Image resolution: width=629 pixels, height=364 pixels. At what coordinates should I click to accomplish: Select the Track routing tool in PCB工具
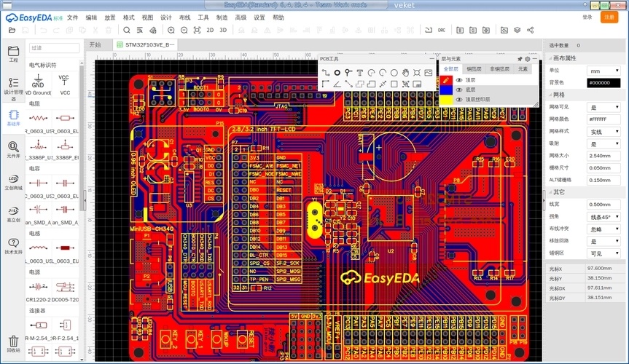tap(326, 73)
